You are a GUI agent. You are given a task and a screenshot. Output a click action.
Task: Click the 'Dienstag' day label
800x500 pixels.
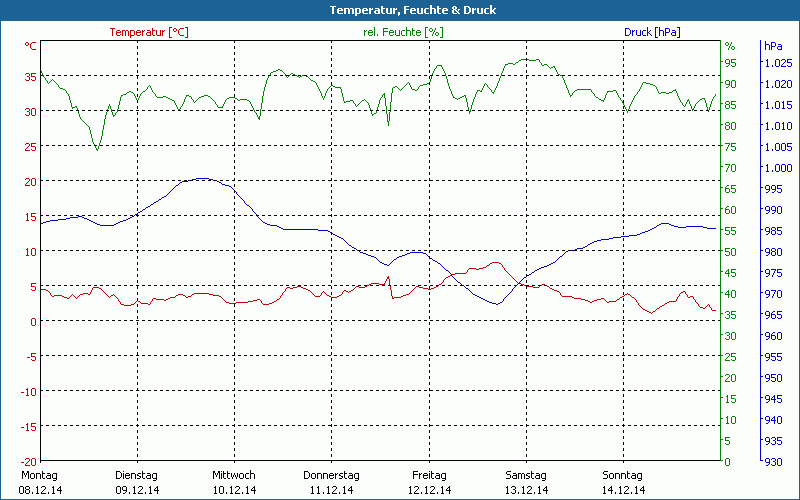point(136,476)
